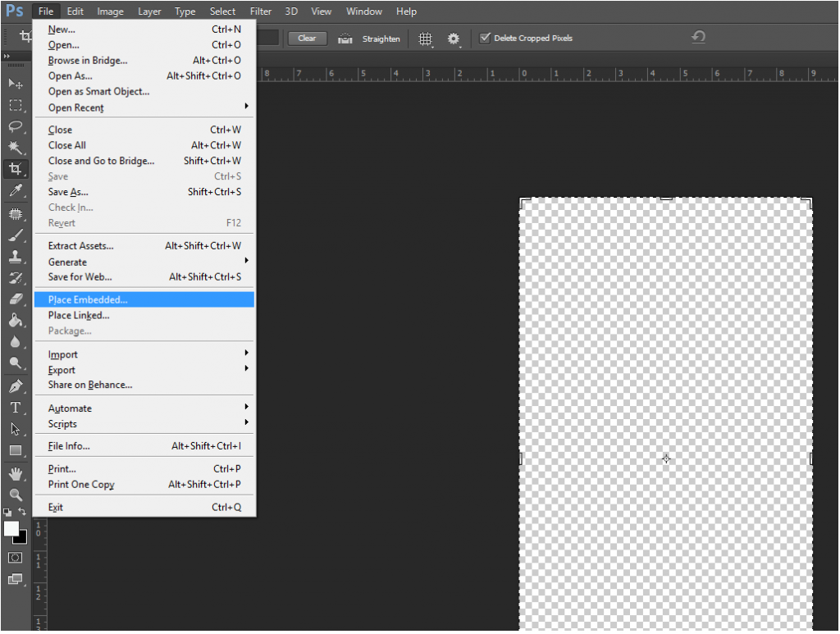Pick the Eyedropper tool
This screenshot has width=840, height=634.
(x=16, y=190)
